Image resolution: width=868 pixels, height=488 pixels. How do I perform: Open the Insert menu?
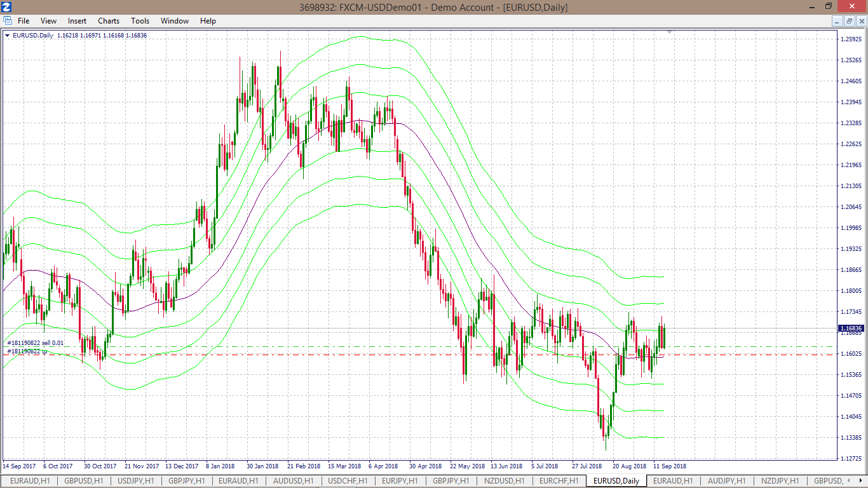coord(77,21)
